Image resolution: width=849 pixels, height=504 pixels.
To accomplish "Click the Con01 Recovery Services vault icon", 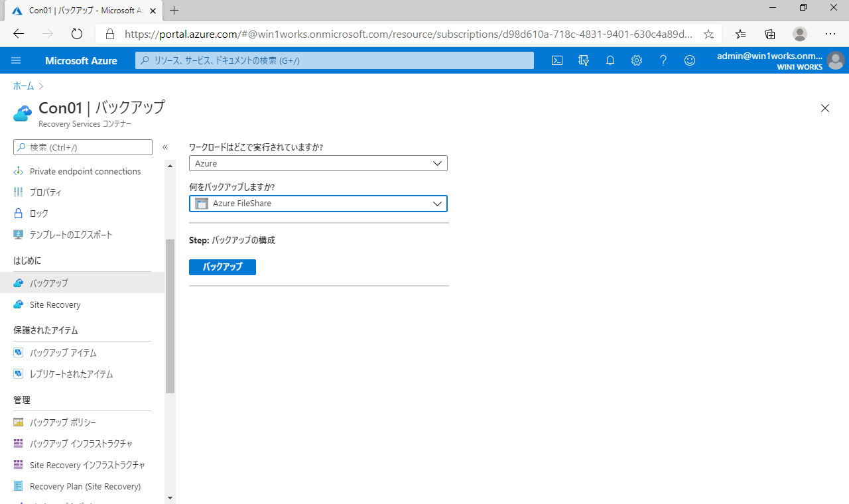I will [x=22, y=113].
